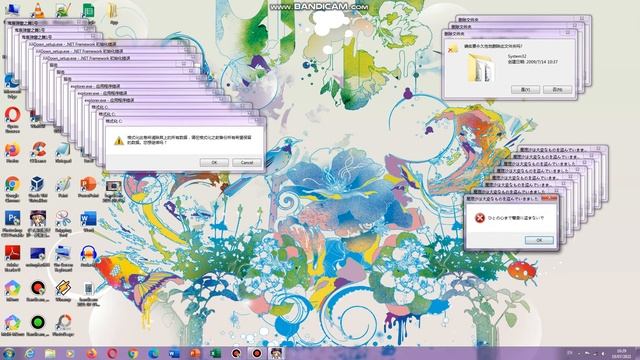Open the anime character app on the taskbar
The width and height of the screenshot is (640, 360).
click(277, 353)
